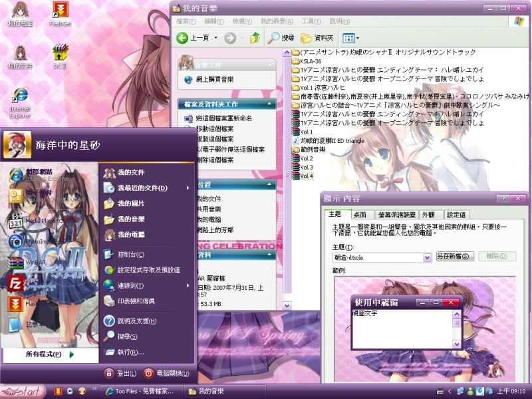The height and width of the screenshot is (399, 532).
Task: Open the 說明(H) menu
Action: [x=339, y=21]
